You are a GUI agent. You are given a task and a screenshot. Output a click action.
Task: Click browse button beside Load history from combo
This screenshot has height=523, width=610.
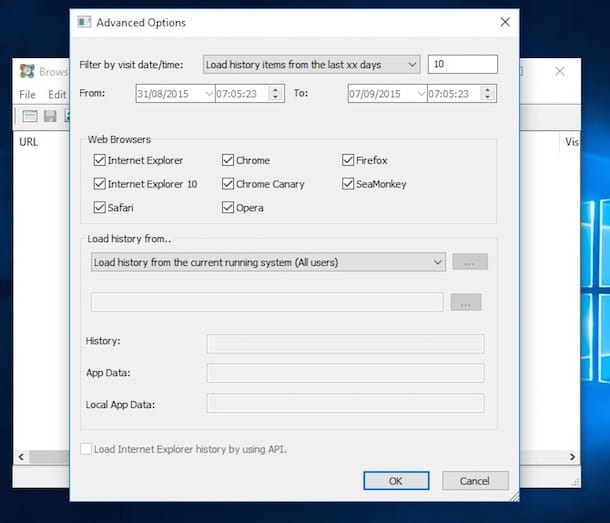coord(470,262)
